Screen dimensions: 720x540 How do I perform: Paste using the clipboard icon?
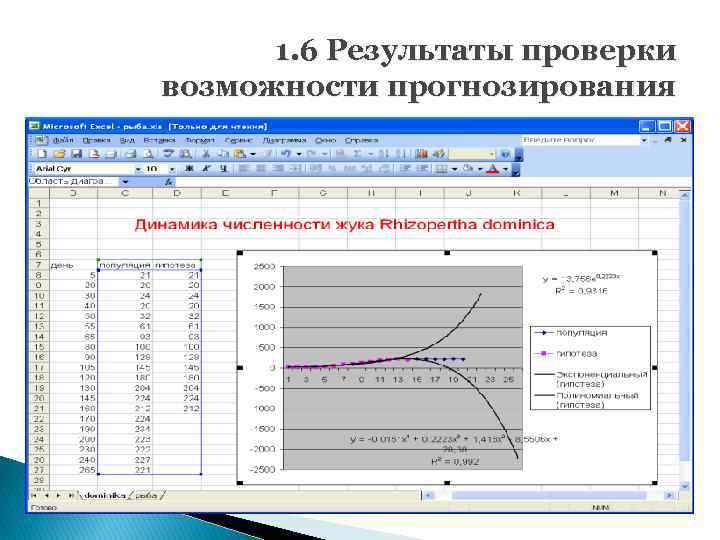point(240,154)
